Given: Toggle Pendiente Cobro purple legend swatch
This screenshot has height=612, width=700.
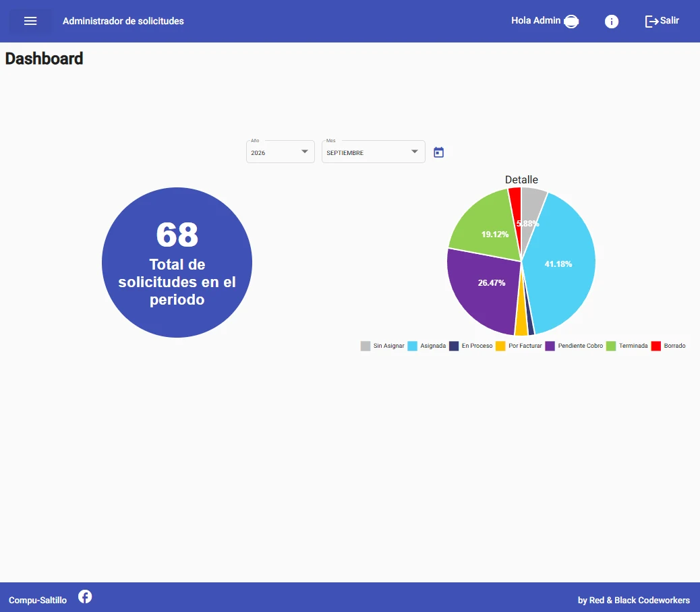Looking at the screenshot, I should pyautogui.click(x=550, y=346).
